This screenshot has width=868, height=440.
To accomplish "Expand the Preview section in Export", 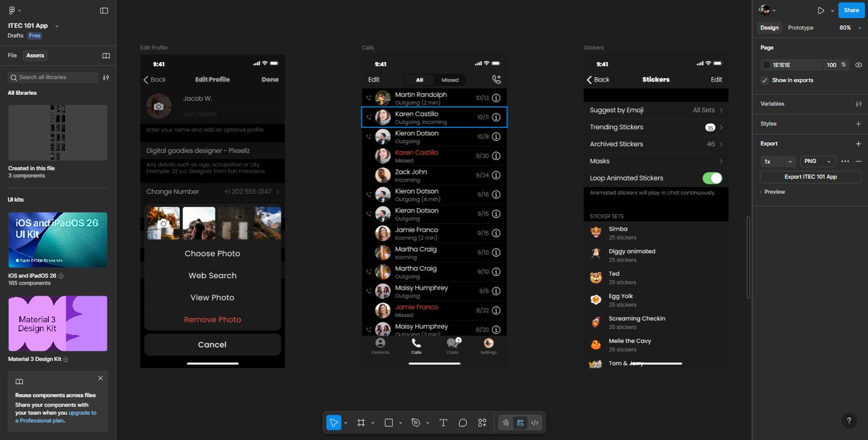I will [774, 192].
